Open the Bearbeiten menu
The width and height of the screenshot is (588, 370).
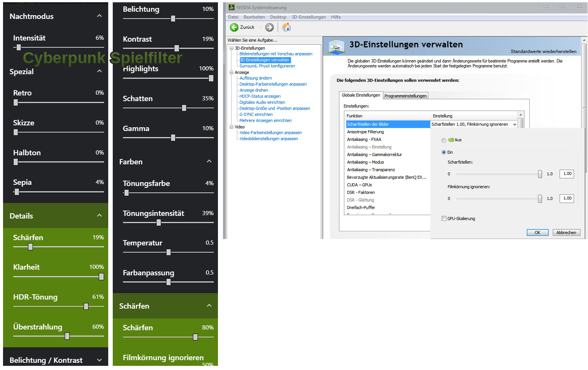pyautogui.click(x=254, y=17)
